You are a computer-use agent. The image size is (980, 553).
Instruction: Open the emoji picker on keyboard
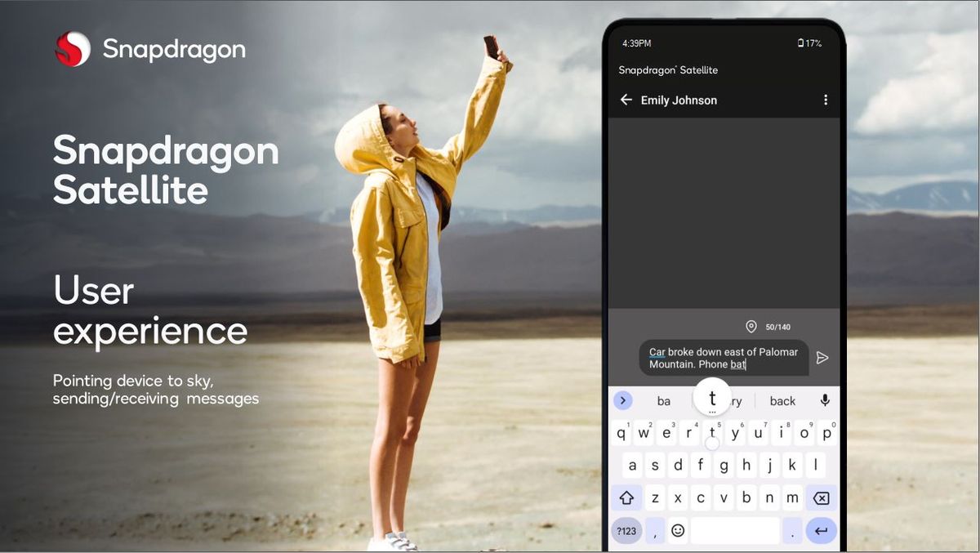pyautogui.click(x=678, y=531)
